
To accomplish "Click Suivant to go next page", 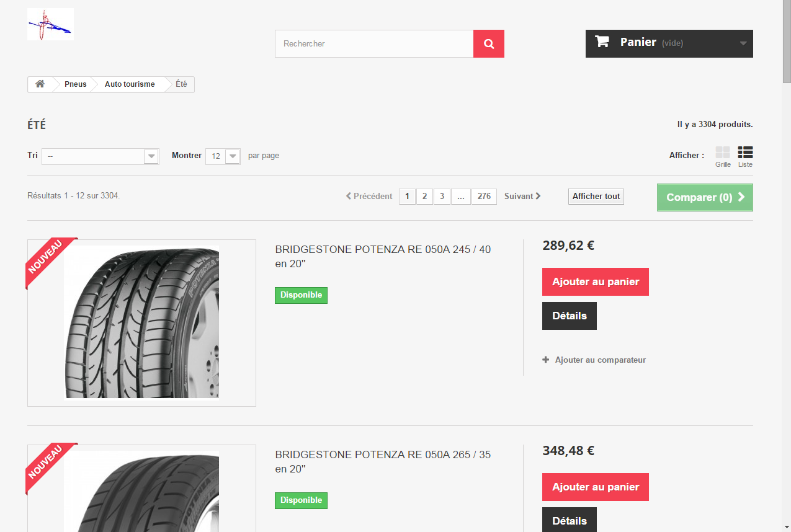I will 522,196.
